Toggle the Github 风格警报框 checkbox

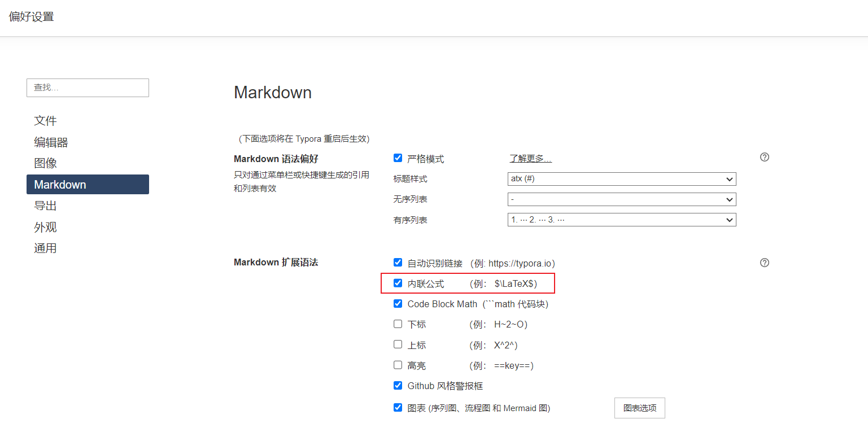coord(398,386)
